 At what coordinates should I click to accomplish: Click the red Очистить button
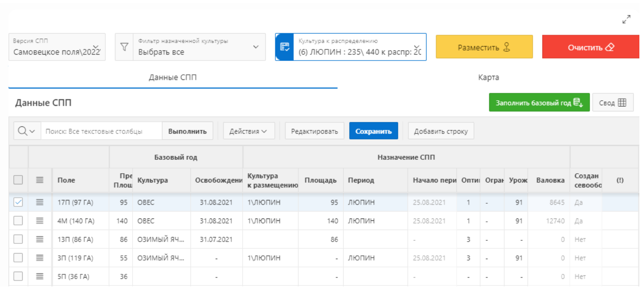coord(590,47)
